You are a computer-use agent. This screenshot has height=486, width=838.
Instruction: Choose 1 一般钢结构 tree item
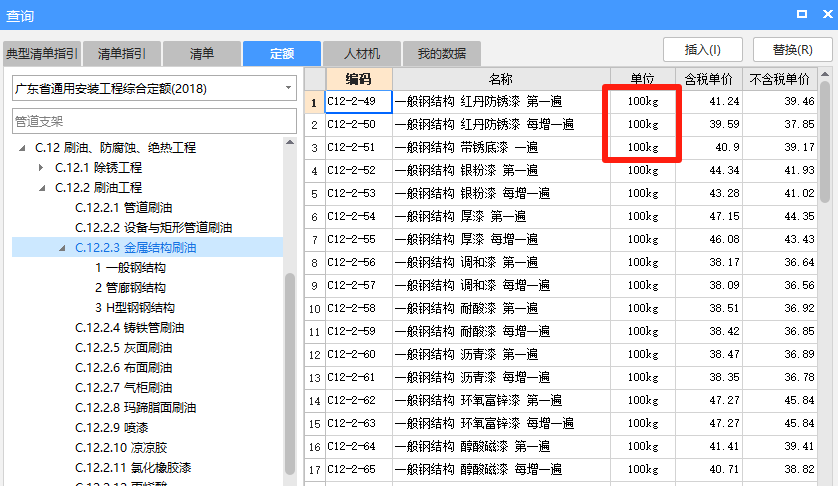[x=130, y=268]
